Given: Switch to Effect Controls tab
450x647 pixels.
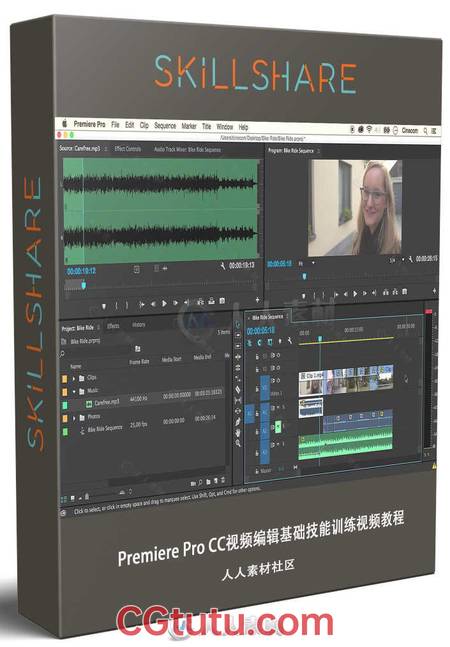Looking at the screenshot, I should [127, 149].
